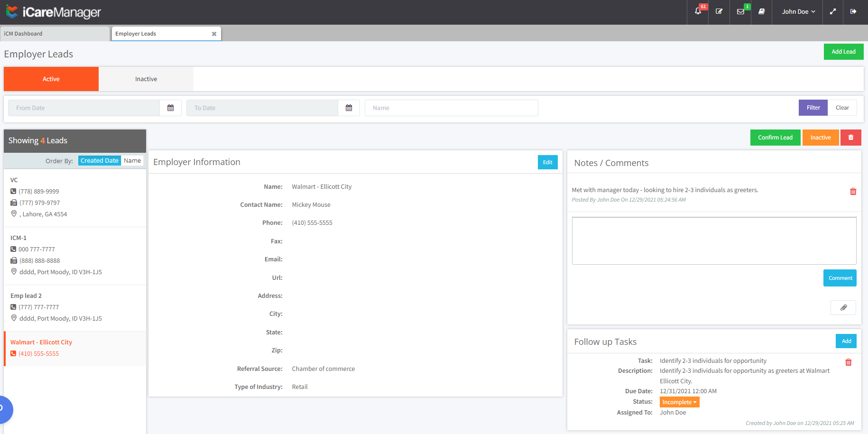Post the Comment button
The width and height of the screenshot is (868, 434).
840,278
